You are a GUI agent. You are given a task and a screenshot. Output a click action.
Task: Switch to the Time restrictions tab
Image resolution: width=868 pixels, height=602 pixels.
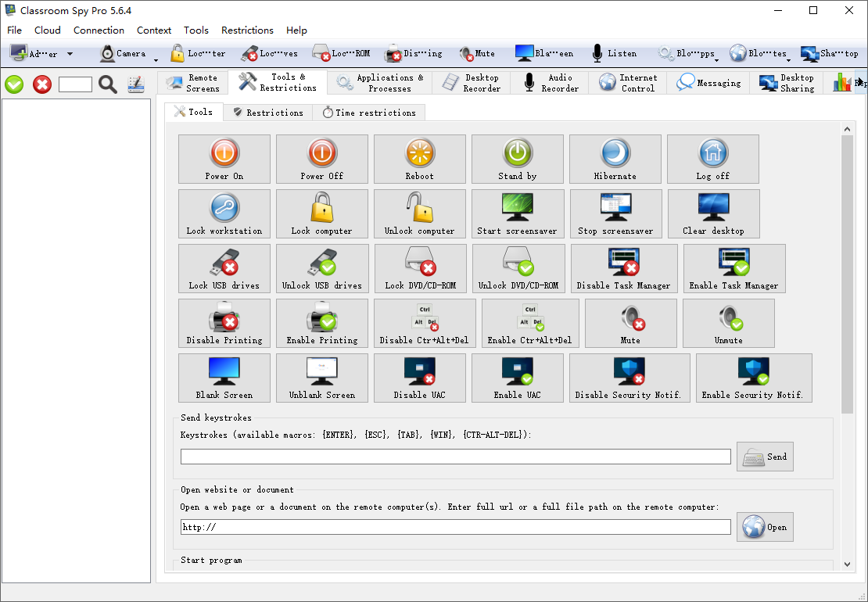(369, 113)
